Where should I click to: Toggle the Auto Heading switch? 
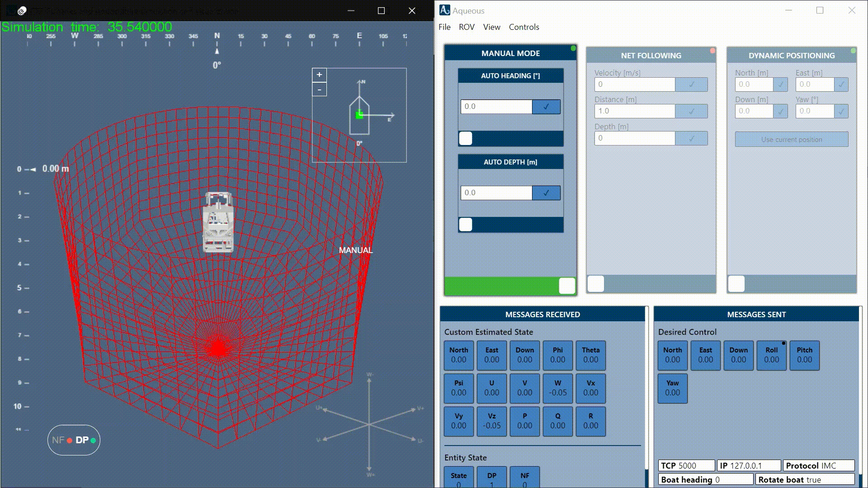tap(466, 138)
